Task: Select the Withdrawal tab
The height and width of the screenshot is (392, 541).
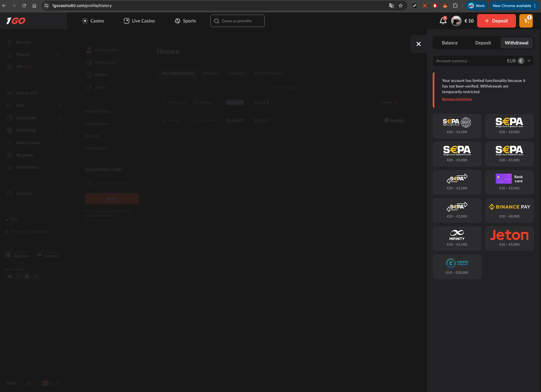Action: pyautogui.click(x=517, y=43)
